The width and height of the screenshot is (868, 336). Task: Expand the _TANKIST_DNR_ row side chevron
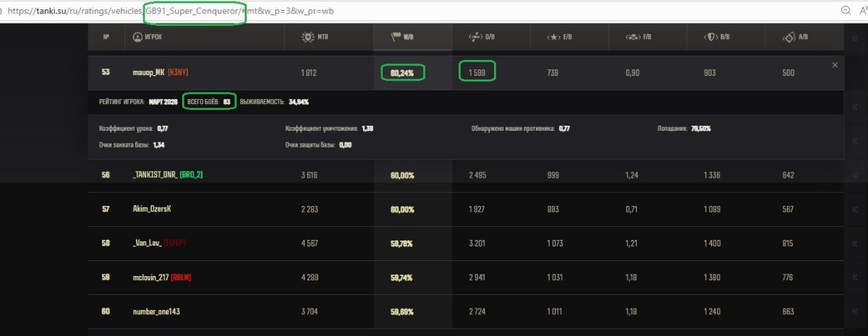tap(855, 175)
